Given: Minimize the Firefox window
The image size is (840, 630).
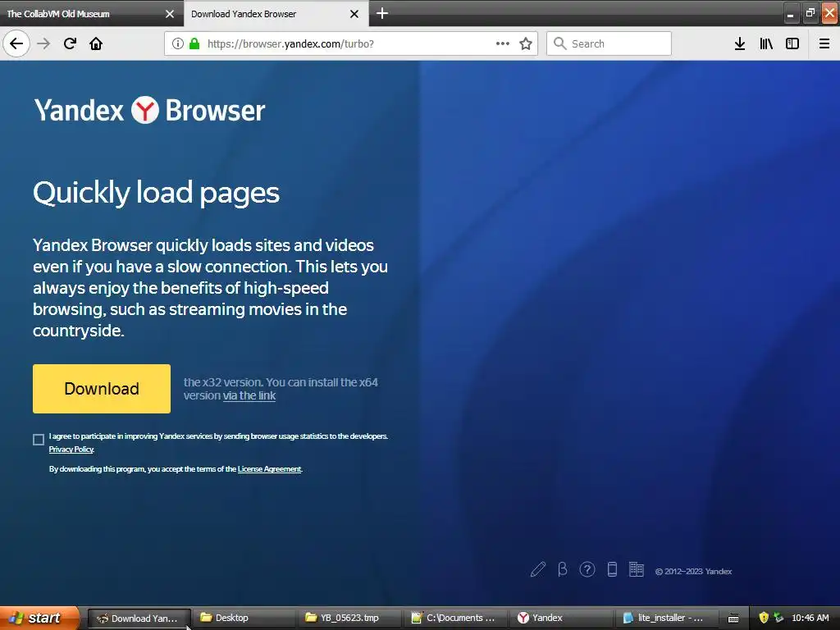Looking at the screenshot, I should tap(790, 13).
